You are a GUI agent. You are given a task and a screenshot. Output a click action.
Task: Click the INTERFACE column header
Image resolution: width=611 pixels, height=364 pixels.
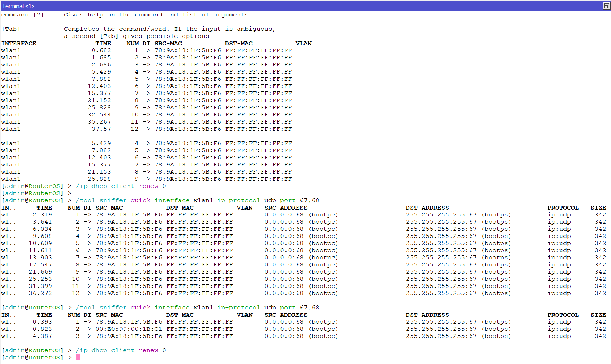click(19, 43)
